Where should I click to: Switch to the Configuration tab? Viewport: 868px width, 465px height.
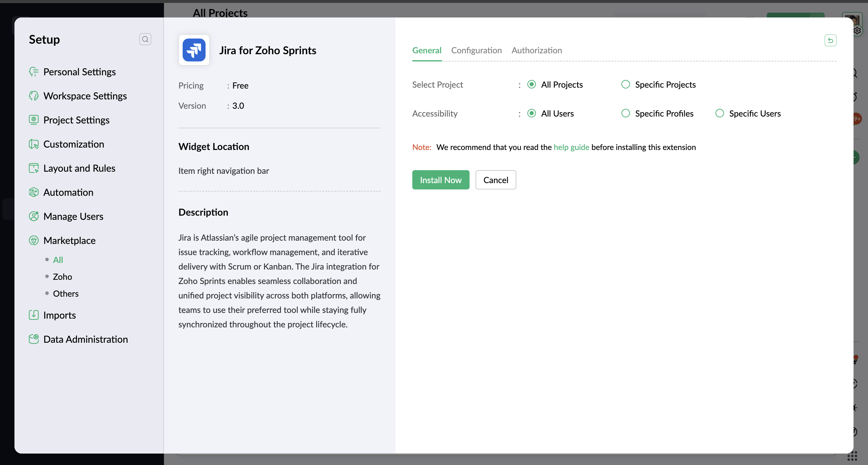pos(476,51)
